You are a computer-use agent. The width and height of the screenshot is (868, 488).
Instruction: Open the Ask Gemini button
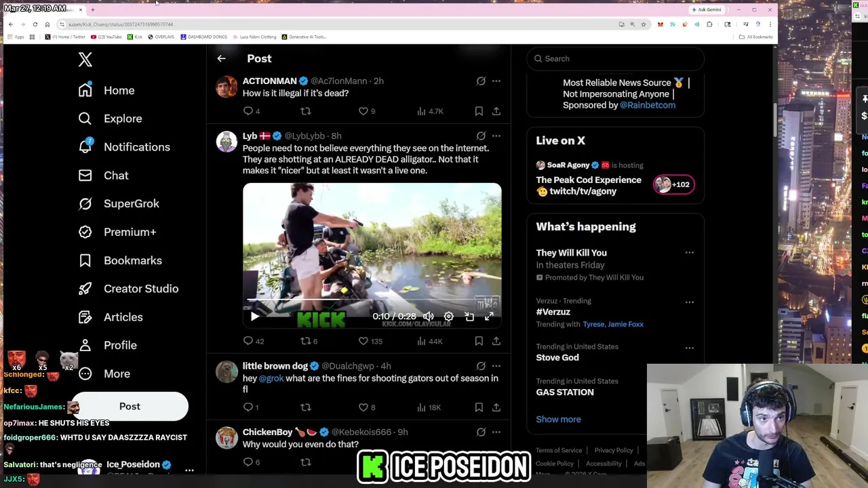(x=706, y=9)
